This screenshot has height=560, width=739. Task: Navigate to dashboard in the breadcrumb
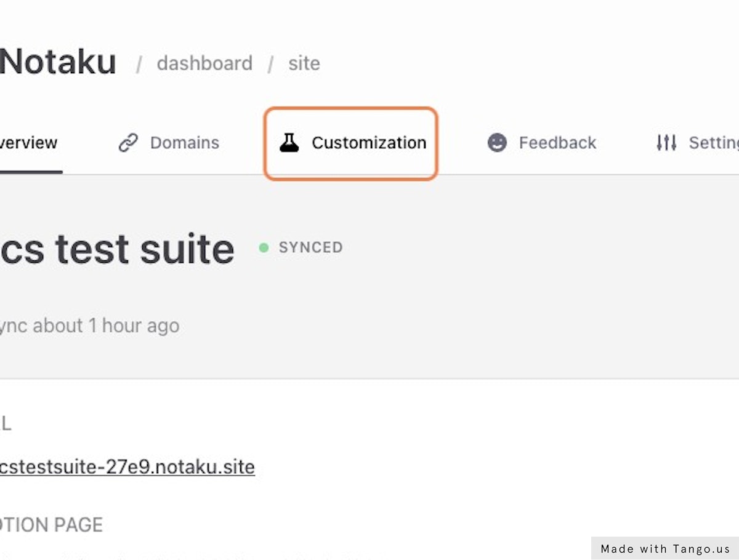(x=204, y=63)
